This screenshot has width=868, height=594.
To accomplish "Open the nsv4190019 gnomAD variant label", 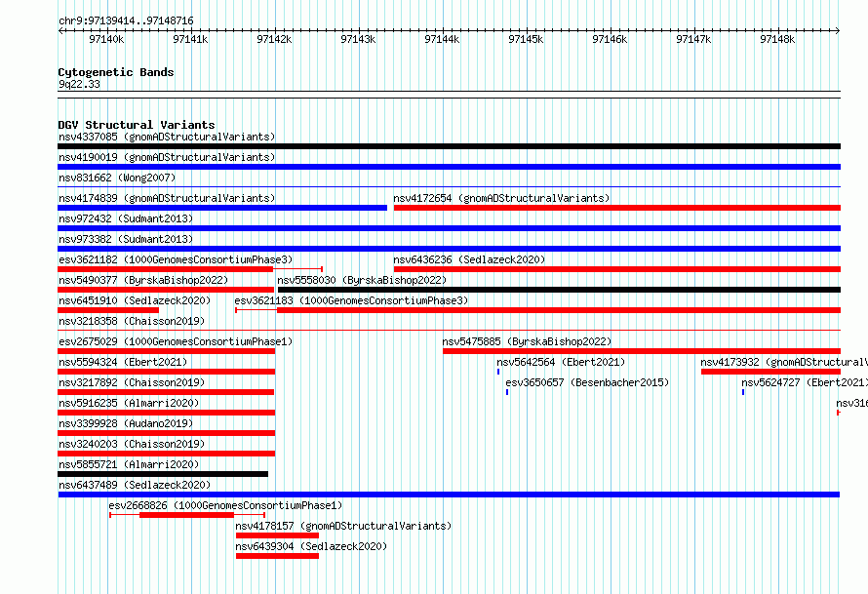I will coord(167,157).
